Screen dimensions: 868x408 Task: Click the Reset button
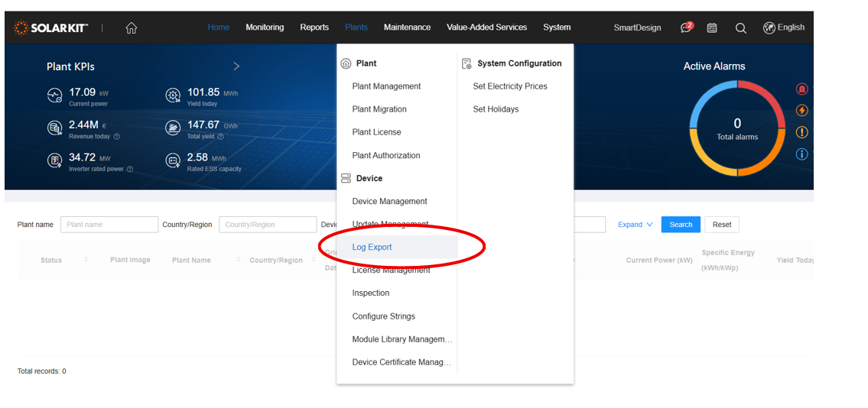[x=721, y=225]
